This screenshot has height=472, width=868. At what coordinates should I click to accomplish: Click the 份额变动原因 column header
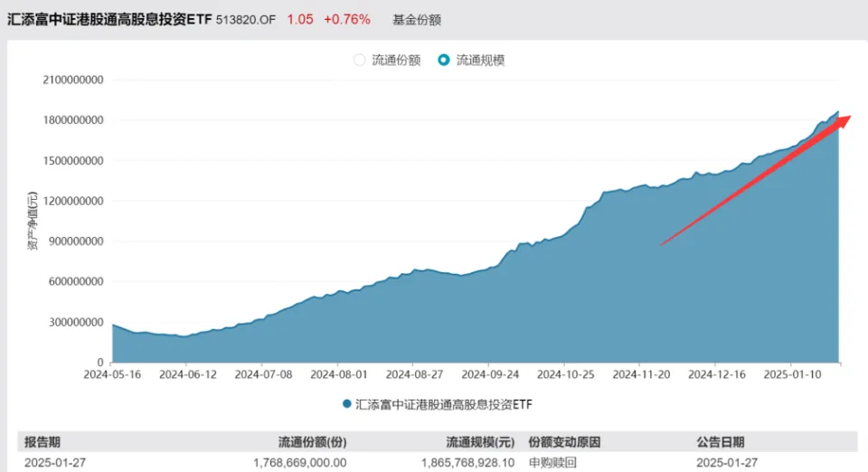coord(565,442)
